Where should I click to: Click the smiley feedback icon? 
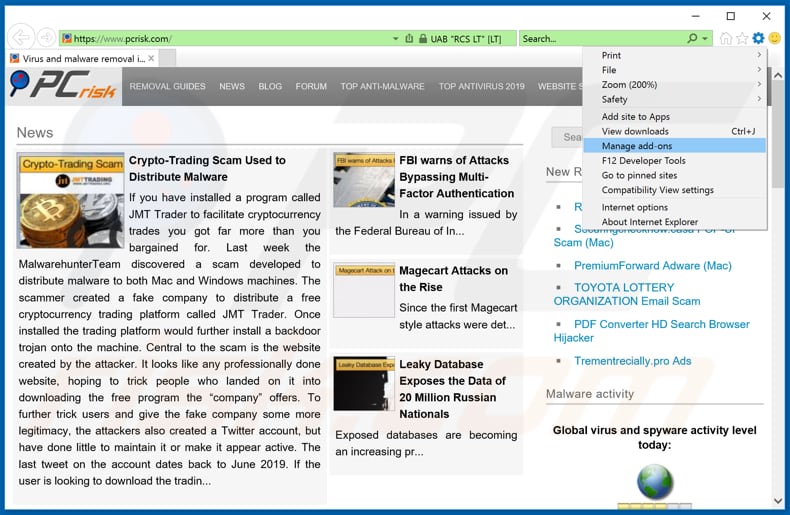point(774,38)
